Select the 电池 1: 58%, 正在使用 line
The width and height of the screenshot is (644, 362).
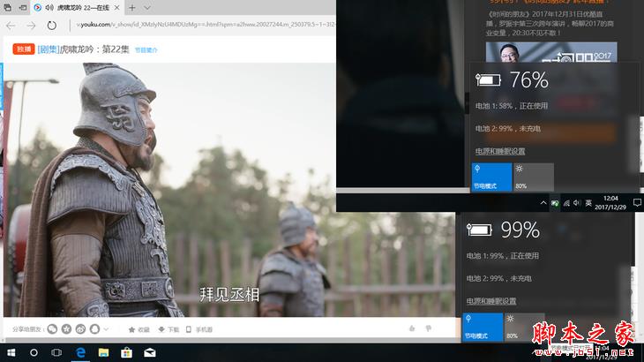512,106
